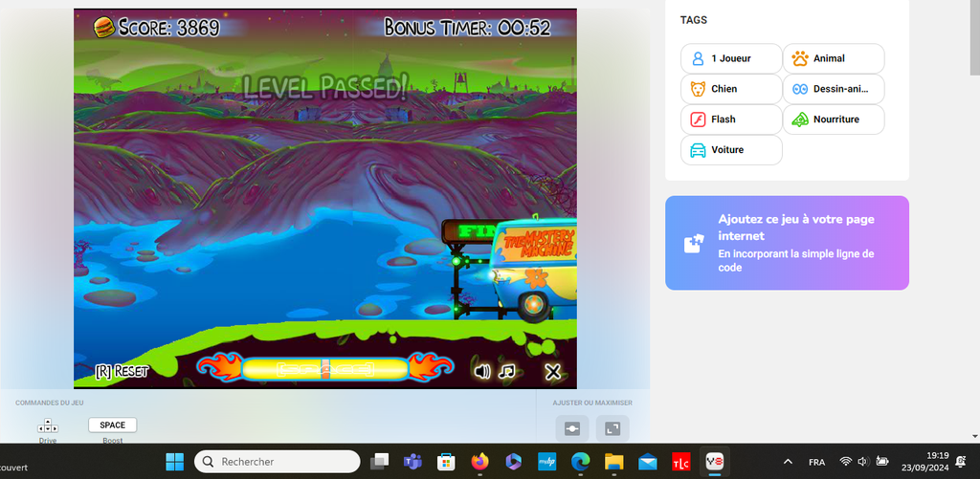Choose the 'Nourriture' pizza tag
The height and width of the screenshot is (479, 980).
pos(834,120)
